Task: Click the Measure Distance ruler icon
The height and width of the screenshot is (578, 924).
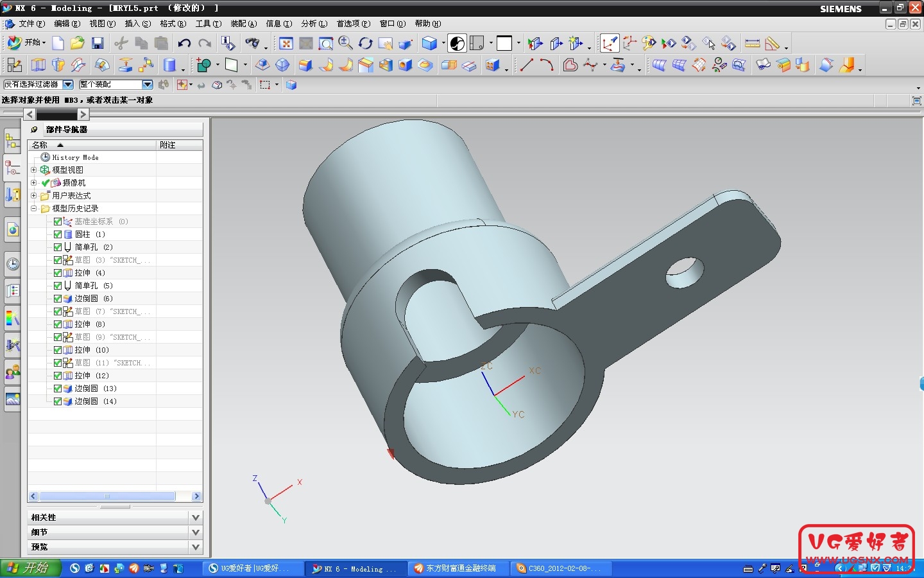Action: pos(752,43)
